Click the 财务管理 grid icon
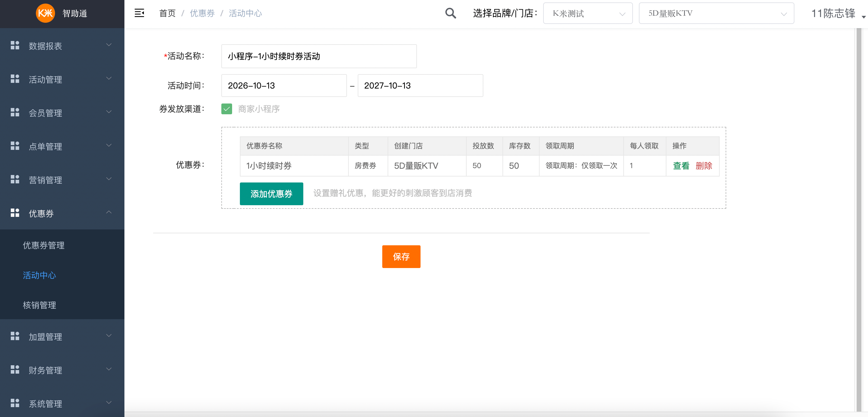868x417 pixels. [x=15, y=369]
